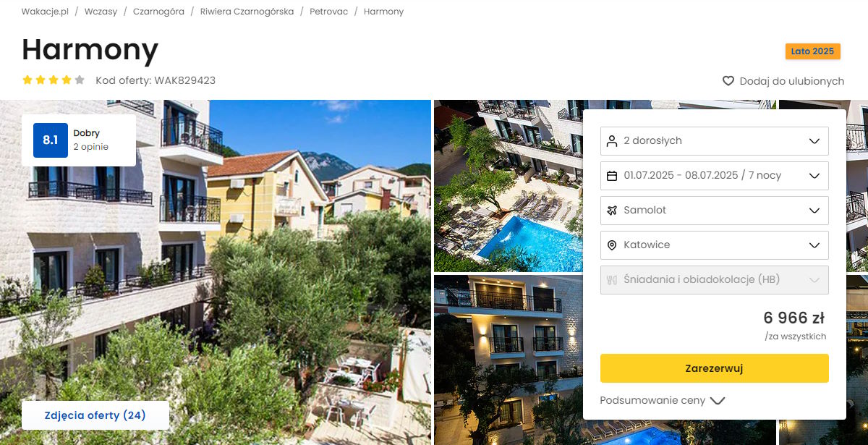The image size is (868, 445).
Task: Click the yellow Zarezerwuj booking button
Action: pos(715,368)
